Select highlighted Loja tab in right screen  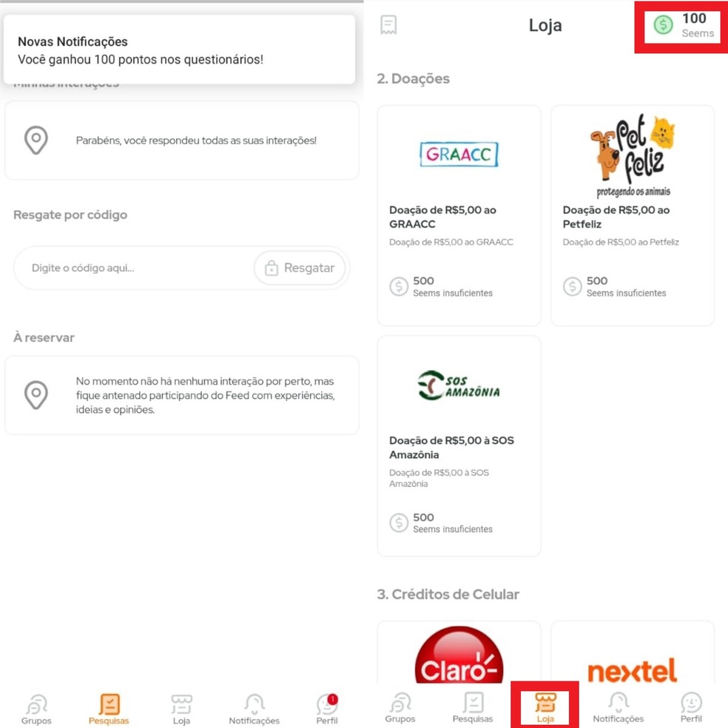click(x=545, y=708)
